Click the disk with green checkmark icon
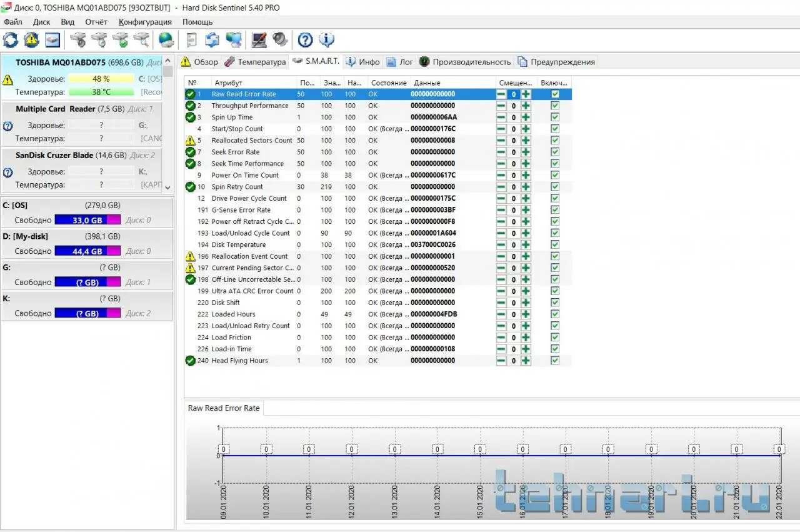This screenshot has height=532, width=800. [x=121, y=40]
